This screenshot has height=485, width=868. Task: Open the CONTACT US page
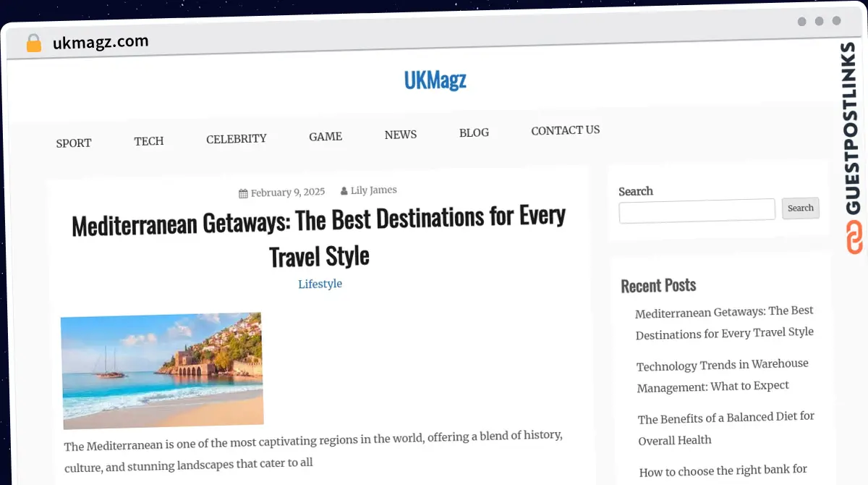coord(565,130)
